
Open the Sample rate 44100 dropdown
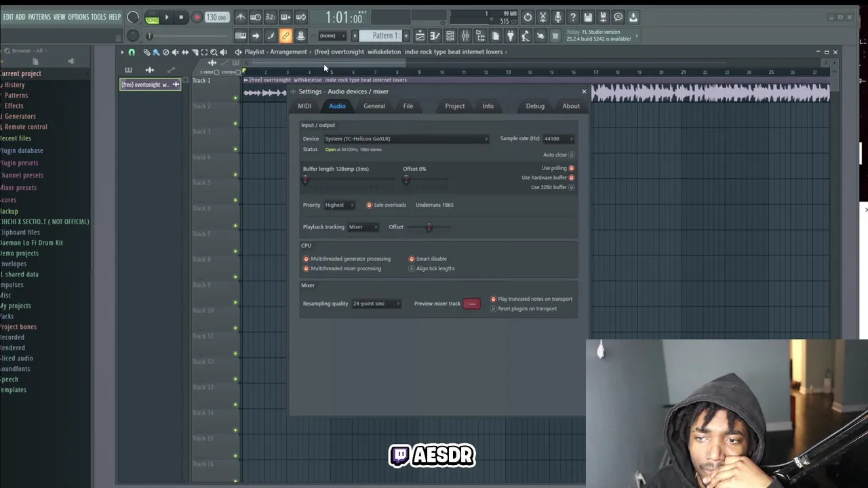click(x=559, y=139)
